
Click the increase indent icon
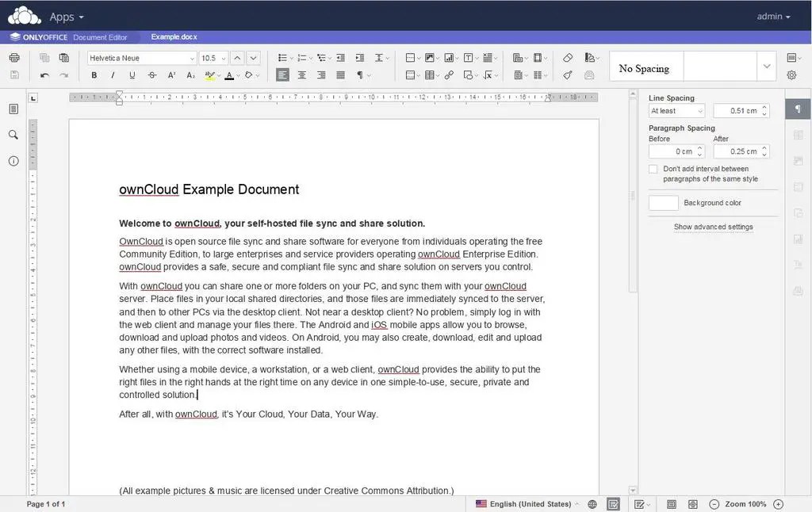[360, 58]
